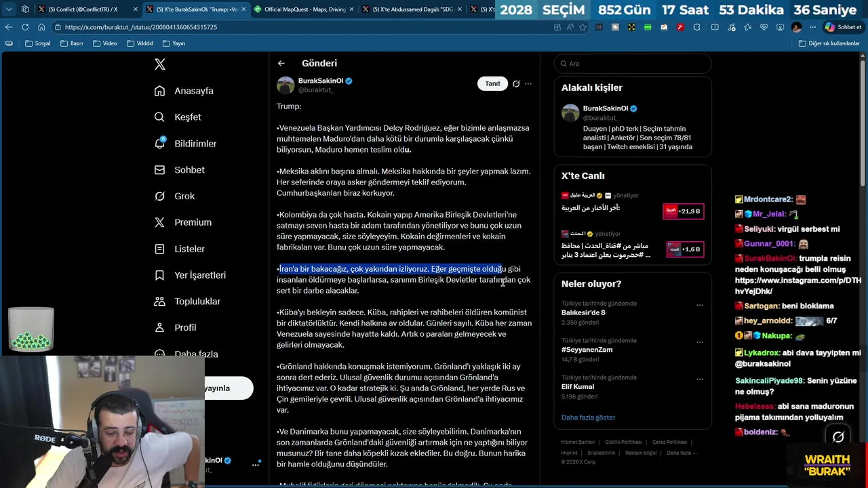Open the Premium page

(x=182, y=222)
